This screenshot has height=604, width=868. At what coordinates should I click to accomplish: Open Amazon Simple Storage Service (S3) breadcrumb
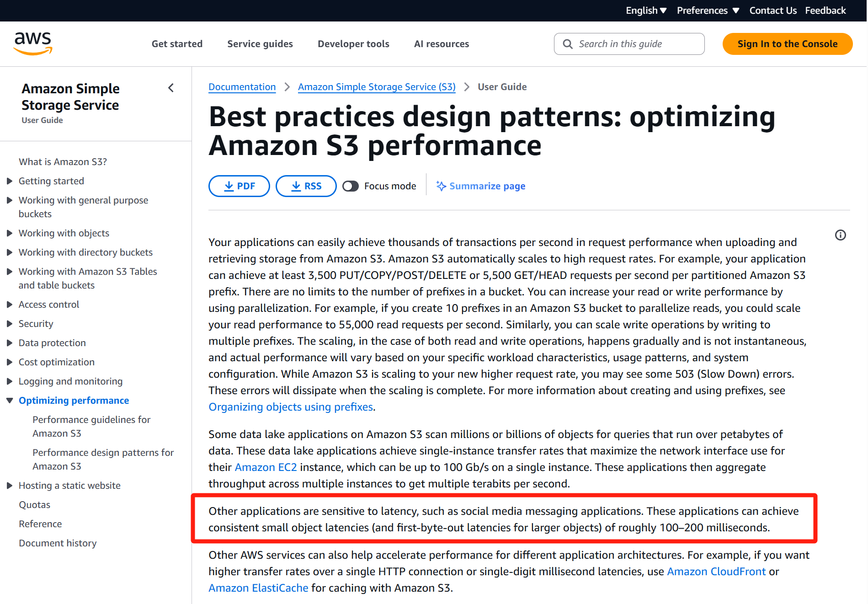tap(377, 87)
